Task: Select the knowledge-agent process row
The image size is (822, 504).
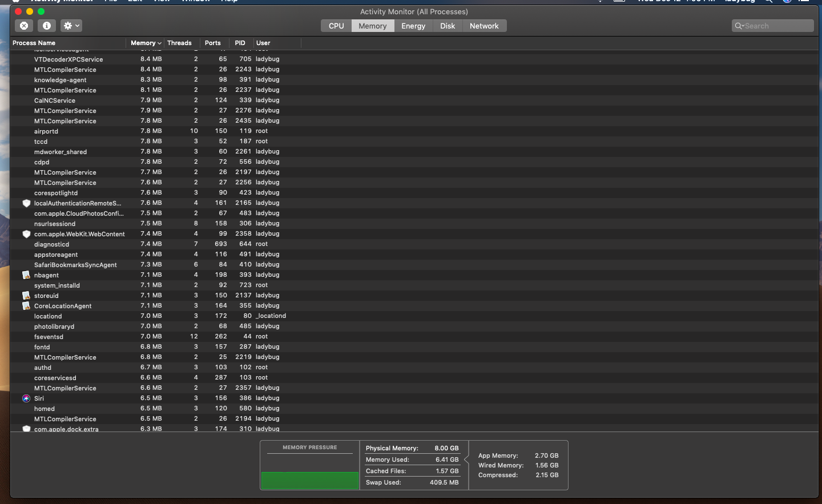Action: pos(414,80)
